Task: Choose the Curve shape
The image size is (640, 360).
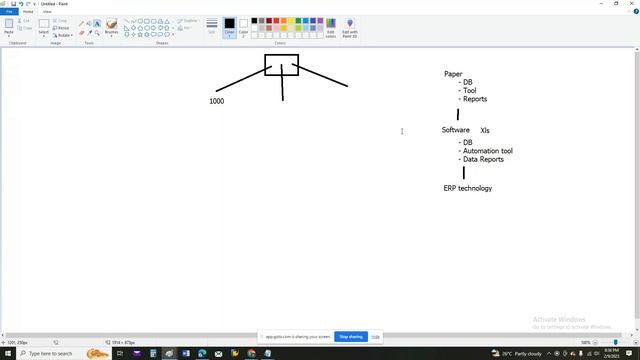Action: [x=133, y=21]
